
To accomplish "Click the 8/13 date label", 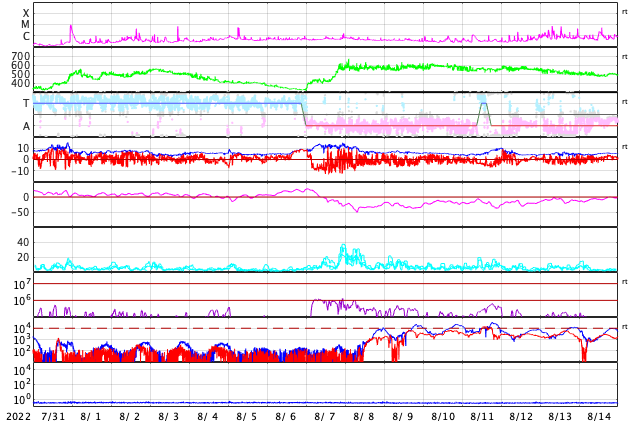I will point(560,417).
